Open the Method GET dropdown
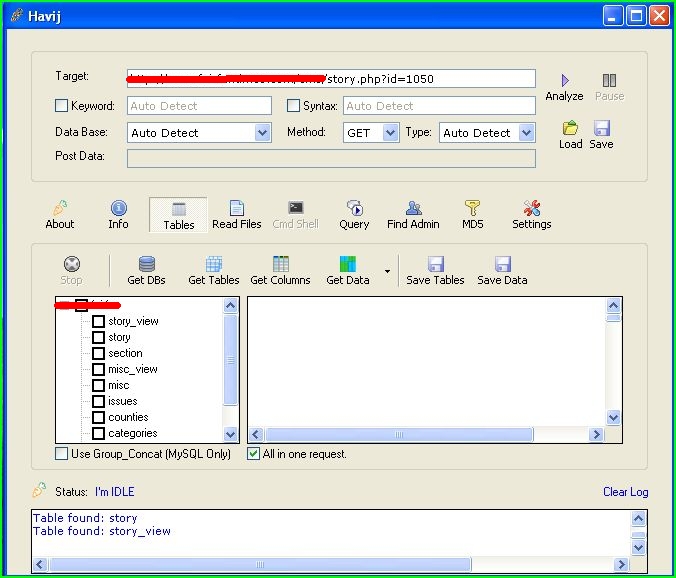The height and width of the screenshot is (578, 676). [390, 132]
